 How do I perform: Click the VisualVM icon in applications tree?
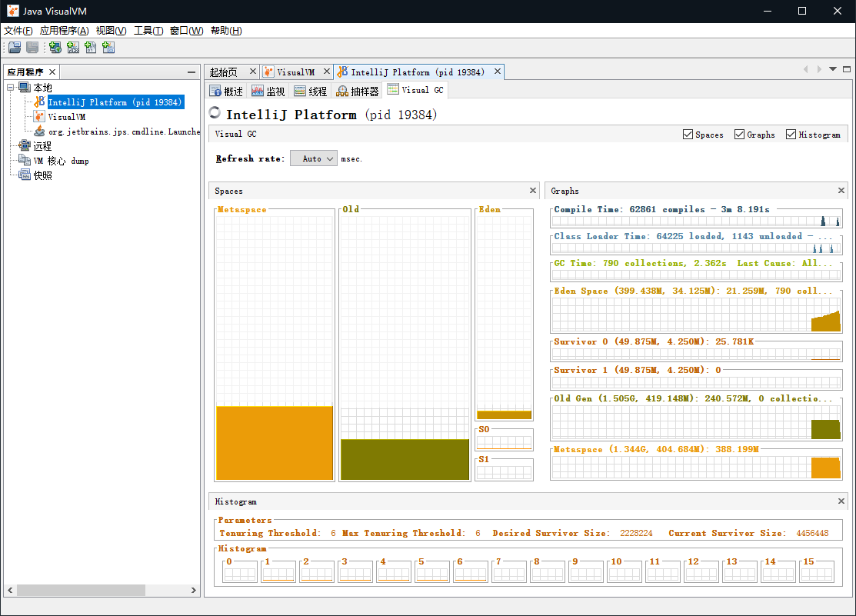[39, 116]
